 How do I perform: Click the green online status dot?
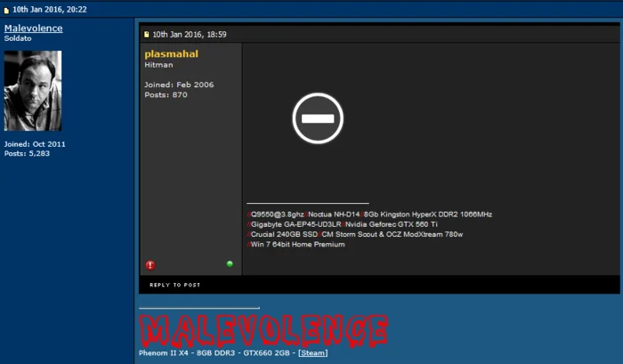point(230,263)
